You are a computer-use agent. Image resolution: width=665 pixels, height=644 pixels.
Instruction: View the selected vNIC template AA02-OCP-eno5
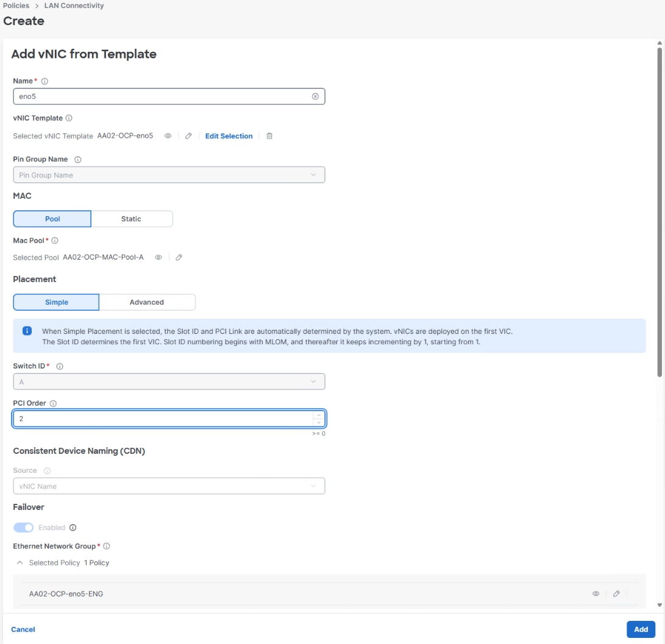[168, 136]
